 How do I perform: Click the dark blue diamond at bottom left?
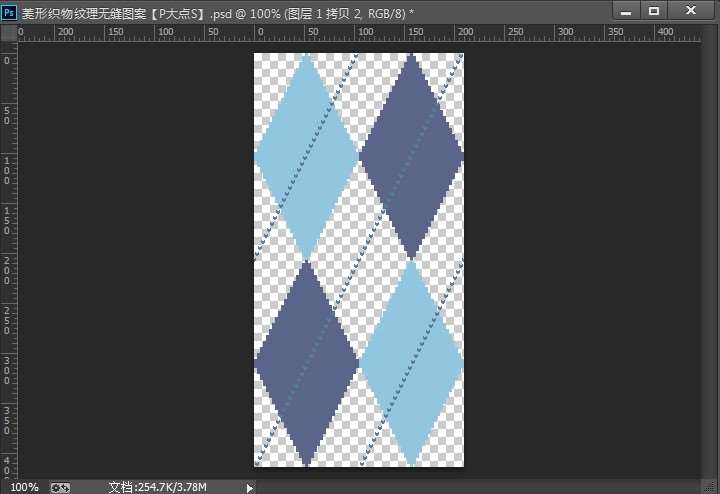pos(306,362)
